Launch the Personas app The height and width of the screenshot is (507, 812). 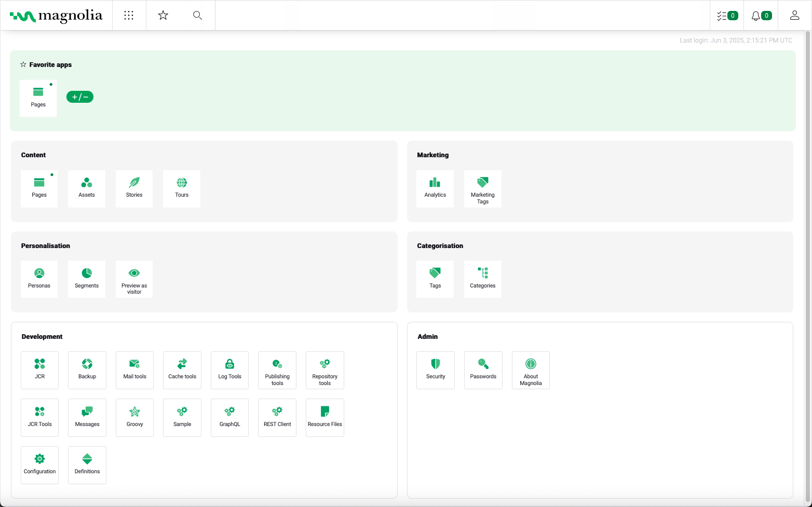click(x=39, y=279)
